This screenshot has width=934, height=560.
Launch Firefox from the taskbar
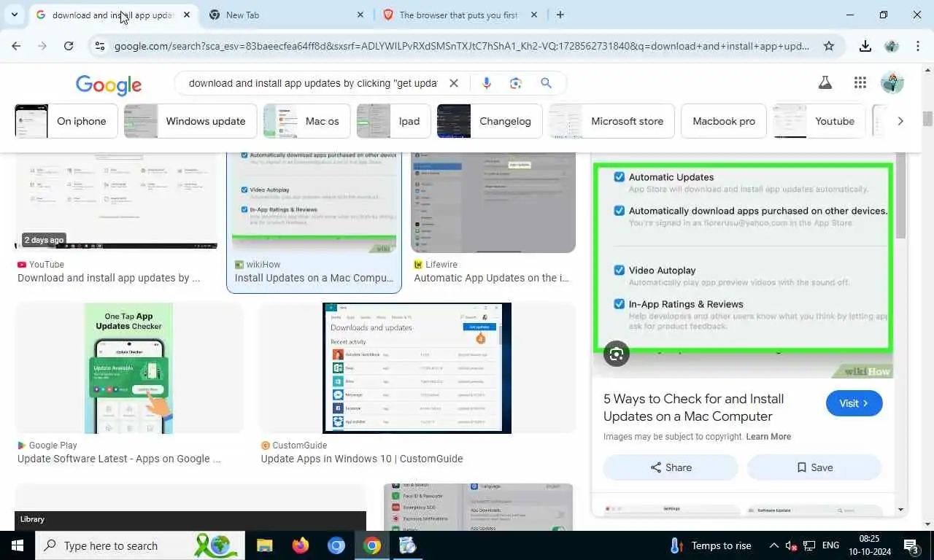pyautogui.click(x=300, y=545)
